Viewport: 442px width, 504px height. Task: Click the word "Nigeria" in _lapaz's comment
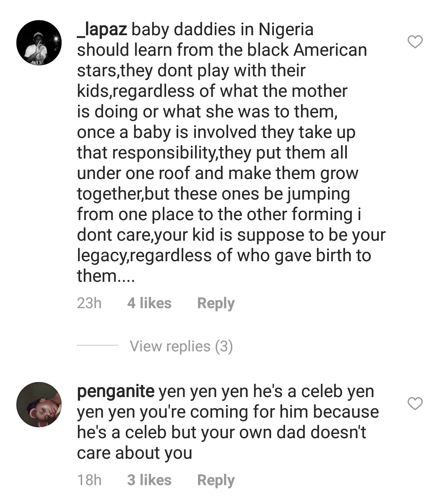tap(286, 30)
